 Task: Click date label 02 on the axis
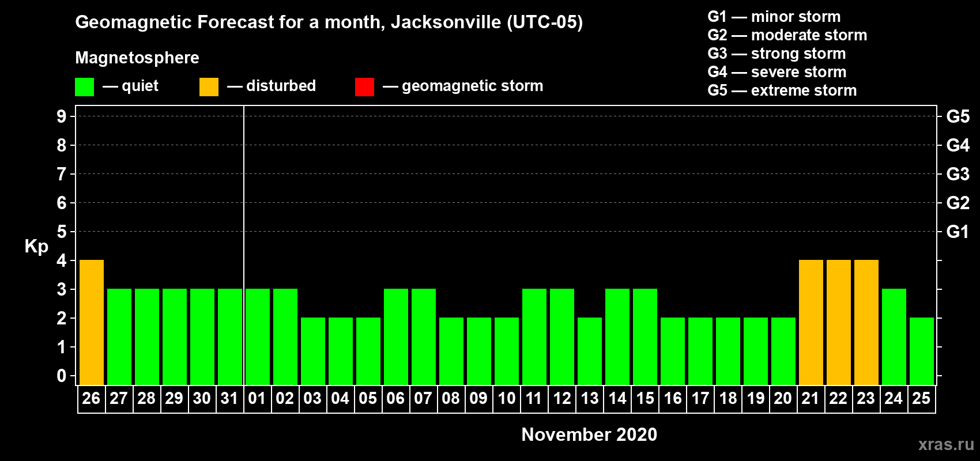pyautogui.click(x=285, y=398)
